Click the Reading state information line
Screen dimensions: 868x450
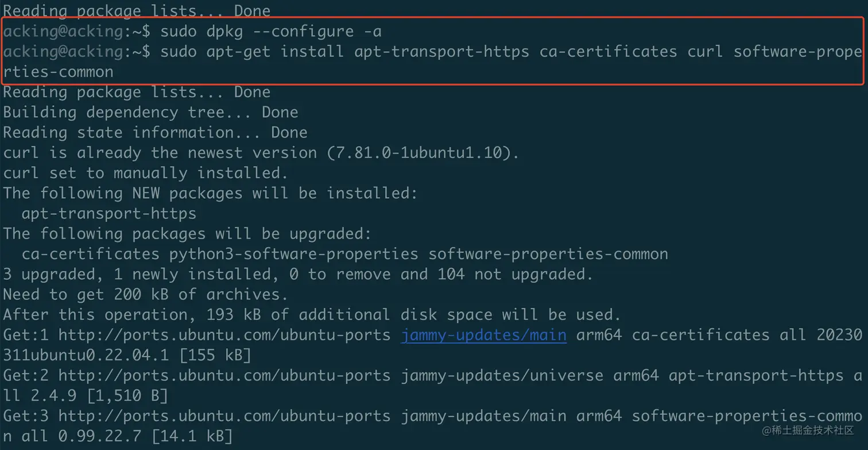[x=155, y=132]
